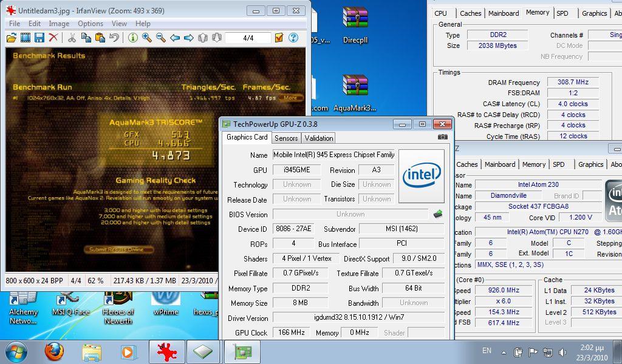Show image information via green info icon
The image size is (622, 364).
tap(133, 38)
